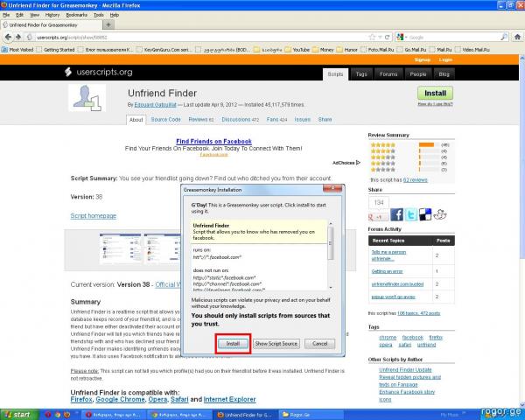Click the search magnifier icon
The image size is (525, 420).
point(504,37)
